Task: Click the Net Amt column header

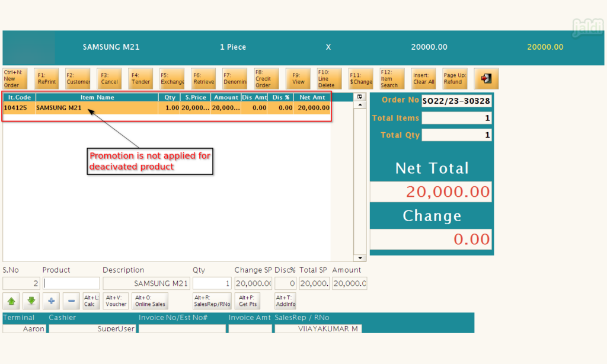Action: pyautogui.click(x=312, y=97)
